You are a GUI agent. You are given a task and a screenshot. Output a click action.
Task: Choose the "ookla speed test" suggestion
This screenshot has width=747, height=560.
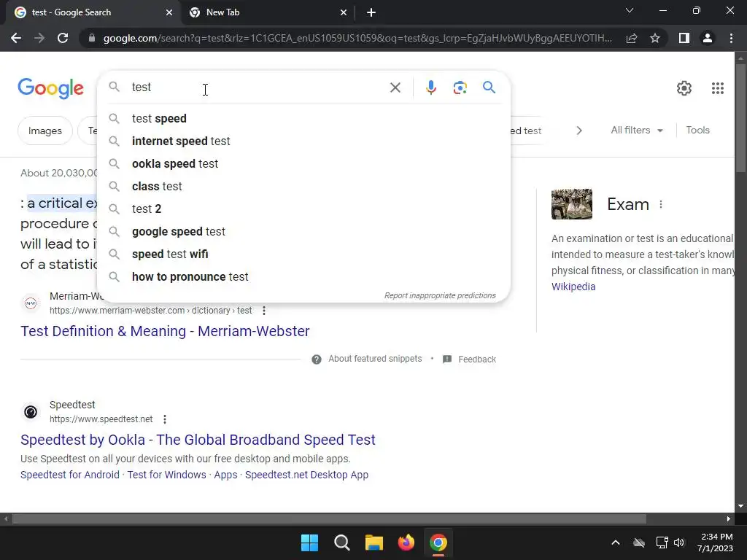click(x=303, y=164)
